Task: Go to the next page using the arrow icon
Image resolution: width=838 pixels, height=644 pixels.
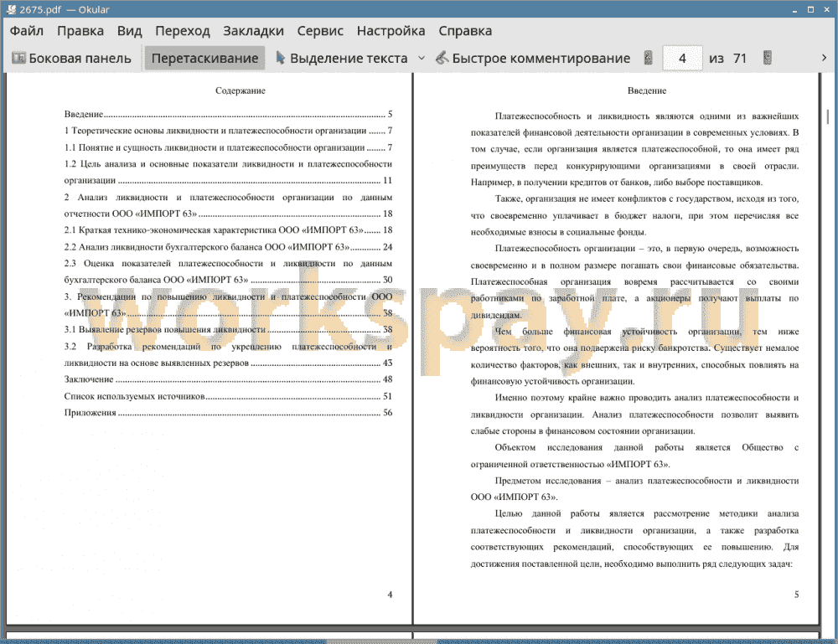Action: coord(768,58)
